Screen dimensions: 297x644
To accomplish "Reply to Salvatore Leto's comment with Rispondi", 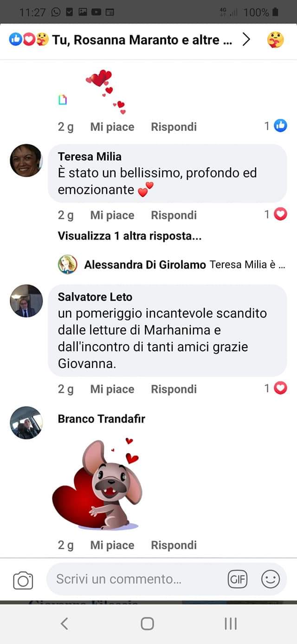I will point(174,389).
